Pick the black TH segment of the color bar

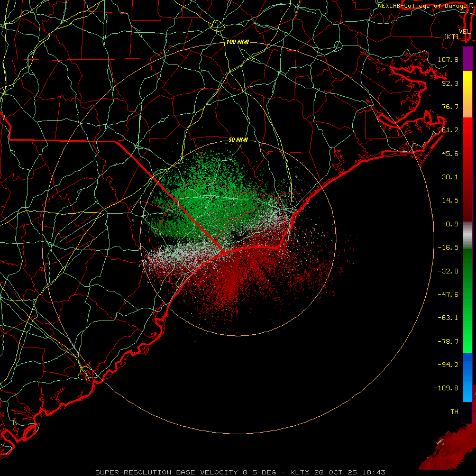click(x=467, y=412)
